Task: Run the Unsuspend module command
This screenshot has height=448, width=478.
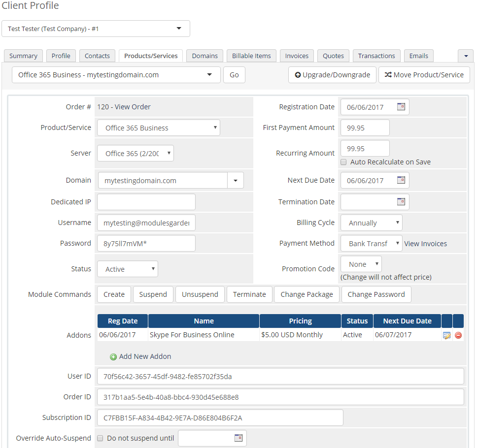Action: (x=200, y=294)
